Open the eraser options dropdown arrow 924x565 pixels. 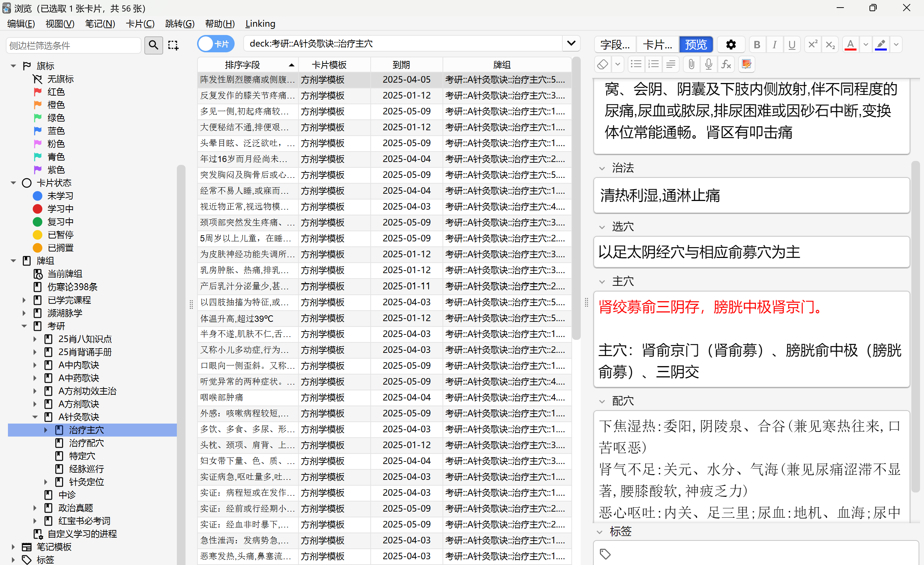point(618,64)
